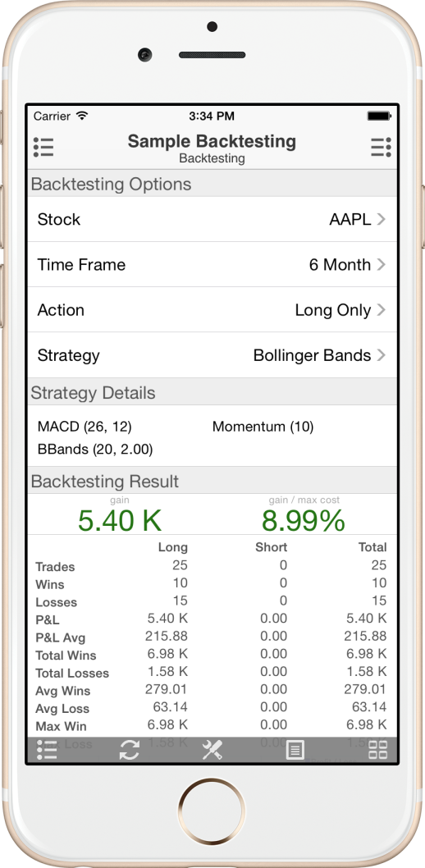This screenshot has height=868, width=425.
Task: Tap the Momentum (10) indicator text
Action: [x=263, y=427]
